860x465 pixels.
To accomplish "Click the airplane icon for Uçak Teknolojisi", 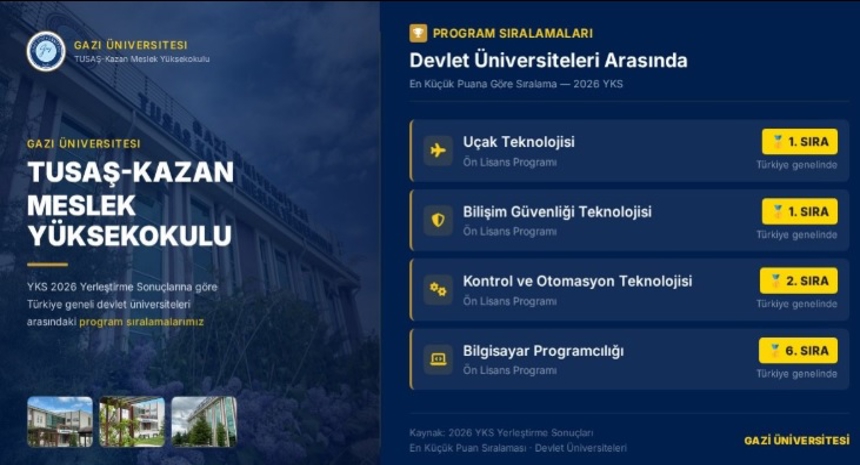I will click(x=438, y=150).
